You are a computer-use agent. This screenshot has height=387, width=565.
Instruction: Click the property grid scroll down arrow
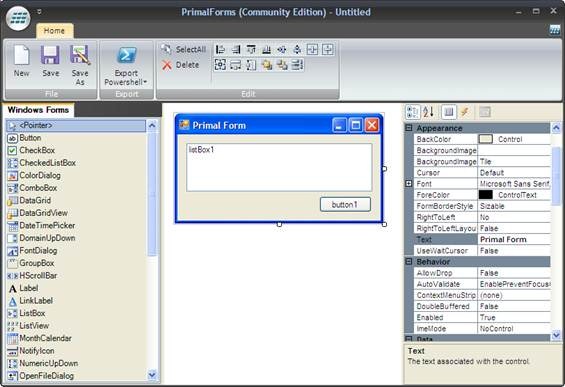[x=556, y=335]
